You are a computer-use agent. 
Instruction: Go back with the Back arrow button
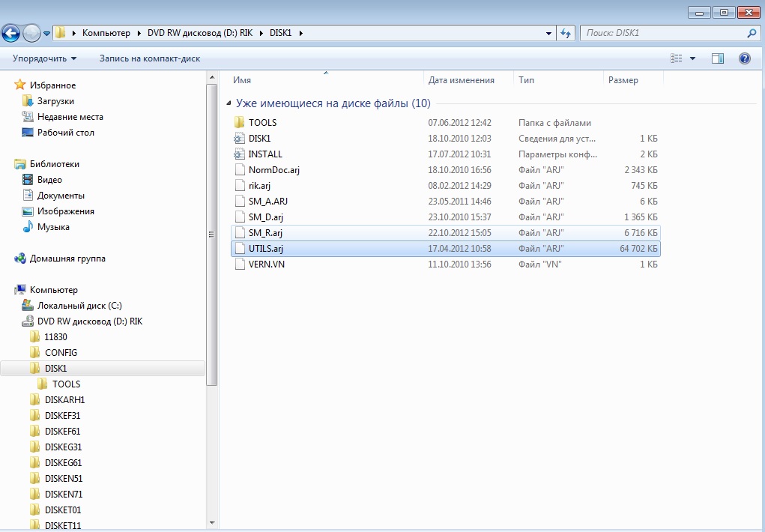tap(11, 33)
